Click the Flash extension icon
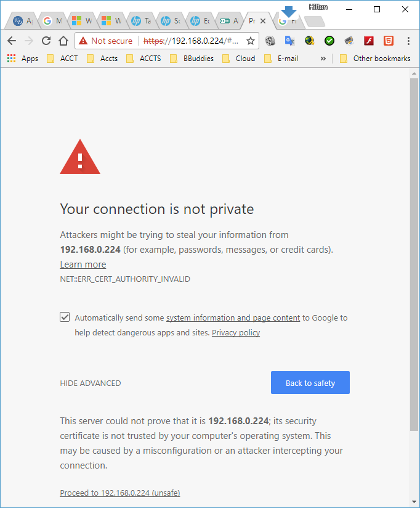This screenshot has width=420, height=508. 369,41
